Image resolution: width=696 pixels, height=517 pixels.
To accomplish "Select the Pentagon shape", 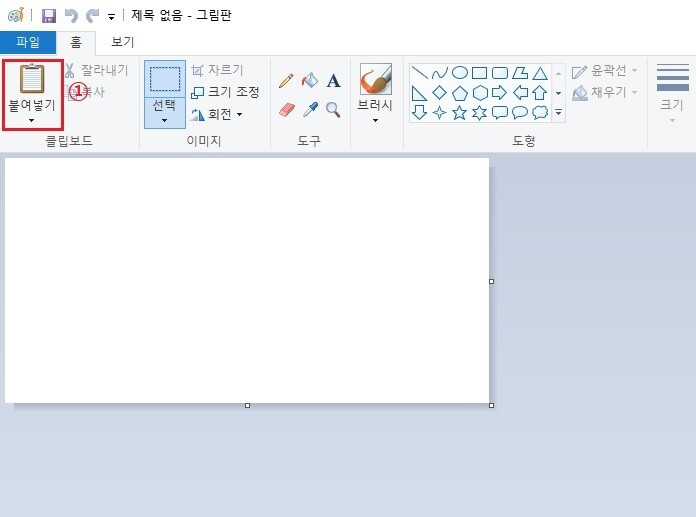I will coord(460,93).
